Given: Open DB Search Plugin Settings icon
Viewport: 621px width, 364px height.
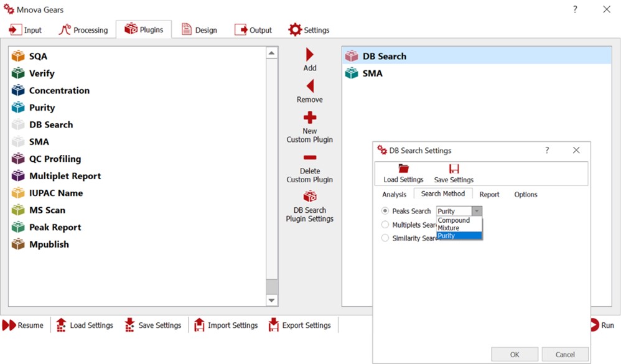Looking at the screenshot, I should click(x=309, y=197).
